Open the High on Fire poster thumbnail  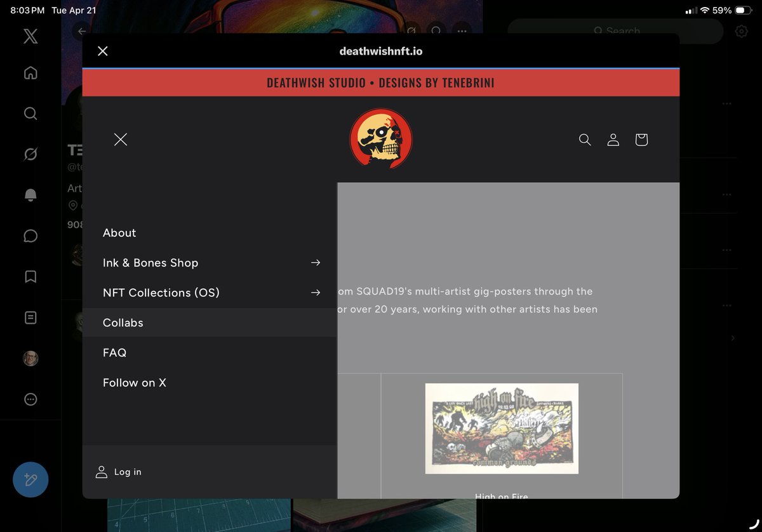502,429
